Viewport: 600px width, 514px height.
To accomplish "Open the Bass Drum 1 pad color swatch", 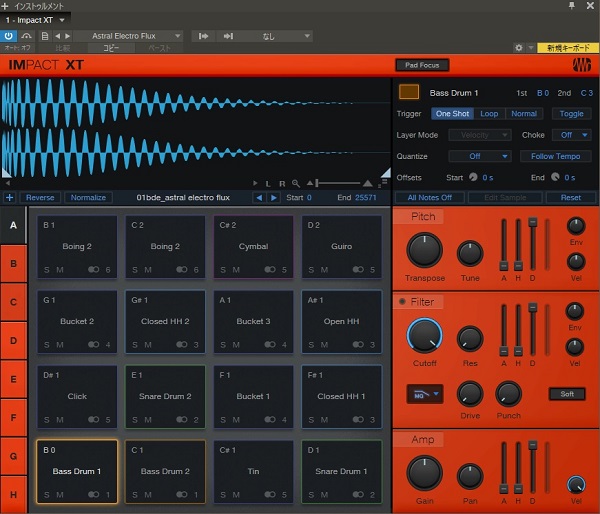I will pyautogui.click(x=409, y=92).
